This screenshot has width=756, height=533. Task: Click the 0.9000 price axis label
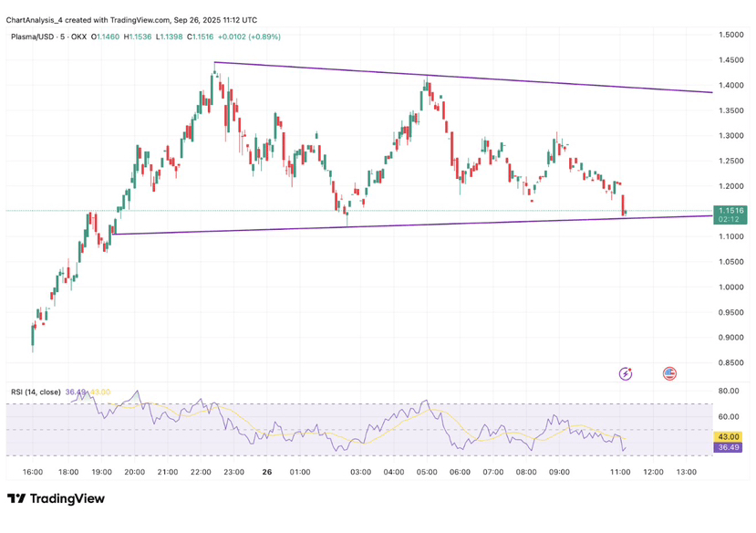pyautogui.click(x=730, y=337)
